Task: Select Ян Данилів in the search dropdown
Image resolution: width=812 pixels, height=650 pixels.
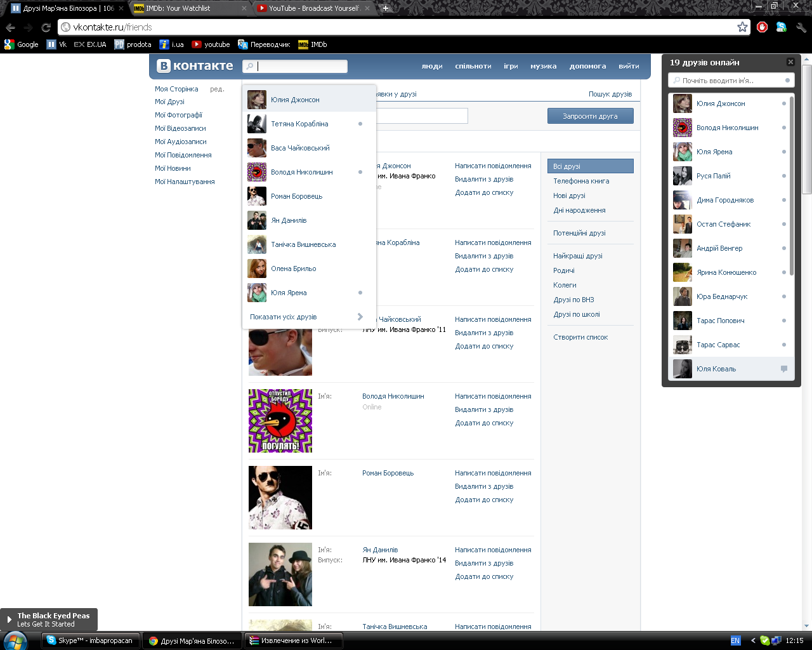Action: tap(309, 220)
